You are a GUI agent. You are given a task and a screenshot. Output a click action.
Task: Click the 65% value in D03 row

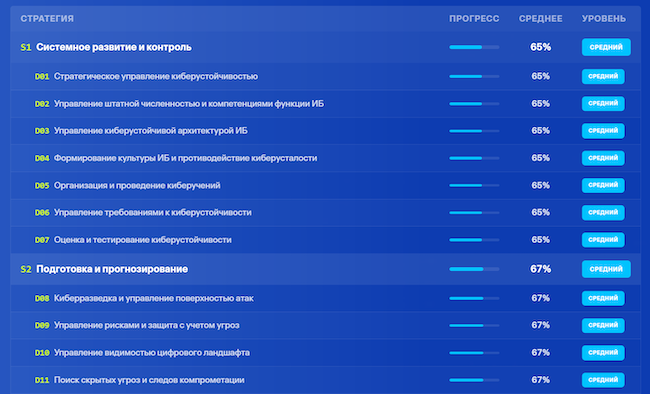coord(541,131)
